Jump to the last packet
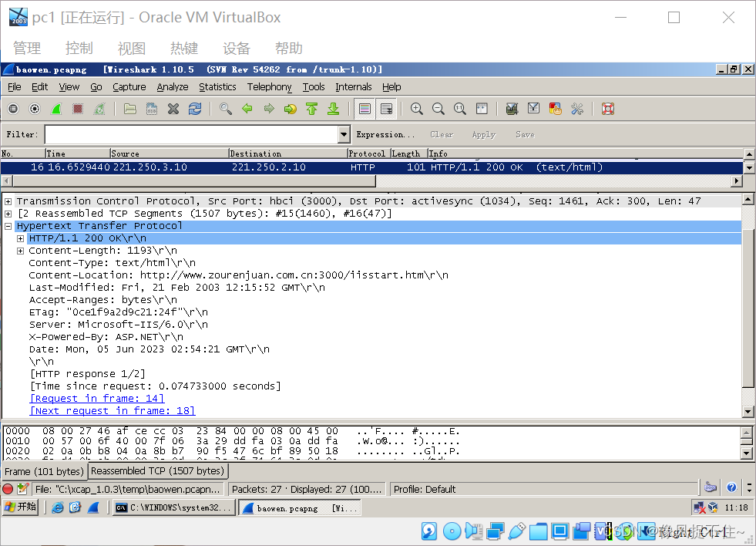The image size is (756, 546). coord(334,109)
